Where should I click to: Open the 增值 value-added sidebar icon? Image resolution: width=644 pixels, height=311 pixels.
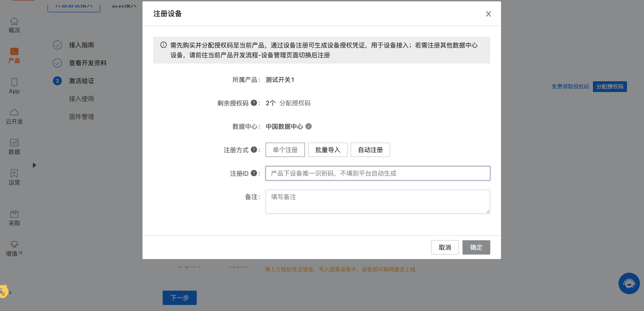pos(14,249)
